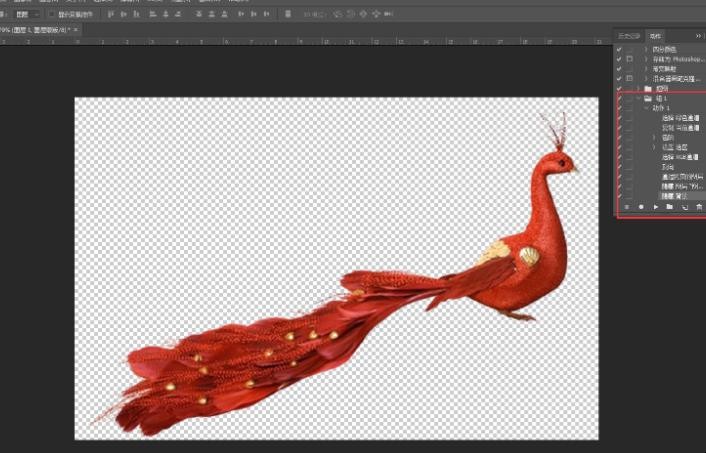Close the open document tab
Image resolution: width=706 pixels, height=453 pixels.
tap(76, 30)
